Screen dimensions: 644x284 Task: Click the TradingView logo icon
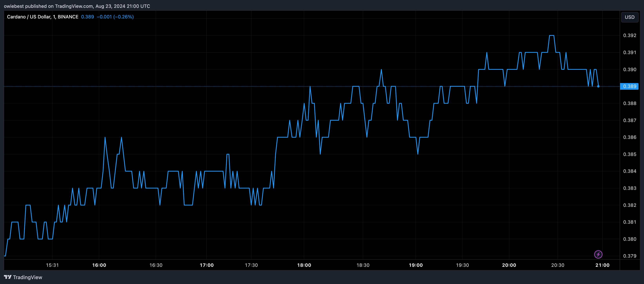click(x=8, y=277)
